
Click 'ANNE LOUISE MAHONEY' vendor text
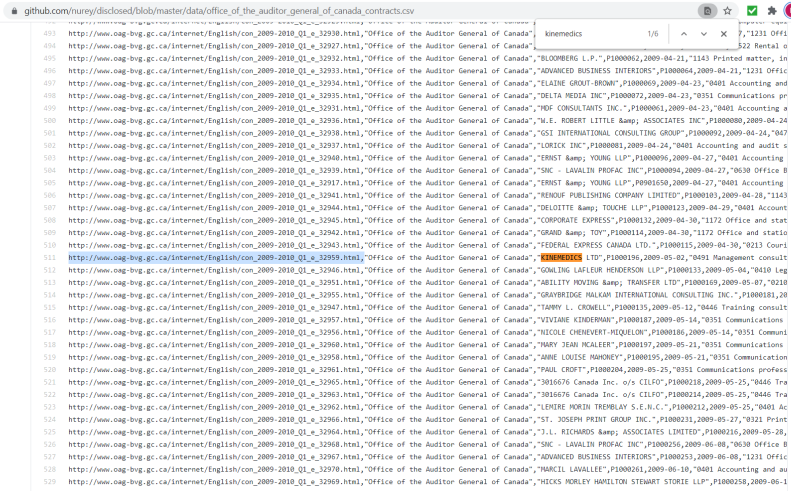(x=580, y=357)
